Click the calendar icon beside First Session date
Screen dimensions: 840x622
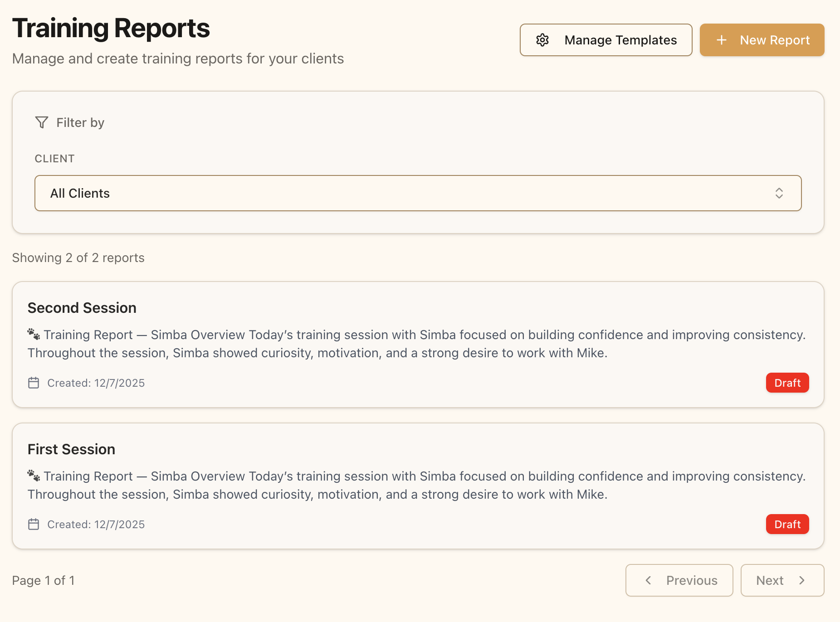click(x=33, y=524)
